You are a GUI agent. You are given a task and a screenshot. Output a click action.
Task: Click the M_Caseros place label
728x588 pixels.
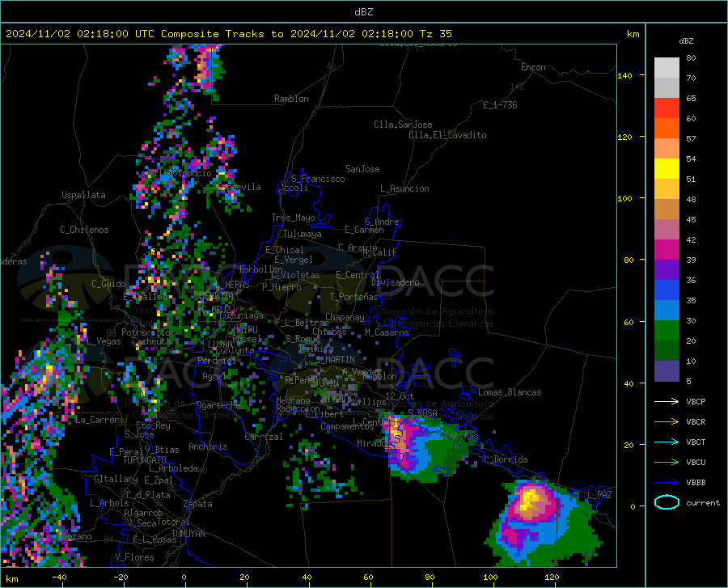(x=387, y=332)
